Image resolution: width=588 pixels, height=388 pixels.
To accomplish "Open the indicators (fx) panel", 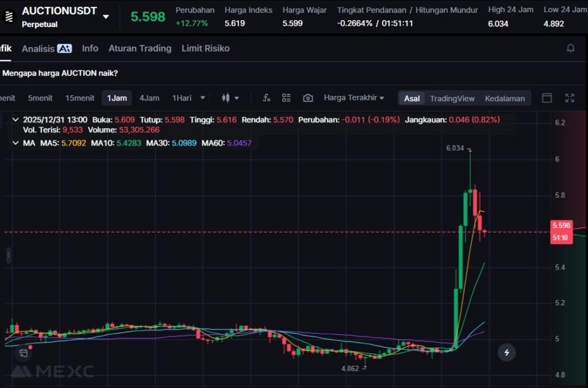I will [266, 98].
